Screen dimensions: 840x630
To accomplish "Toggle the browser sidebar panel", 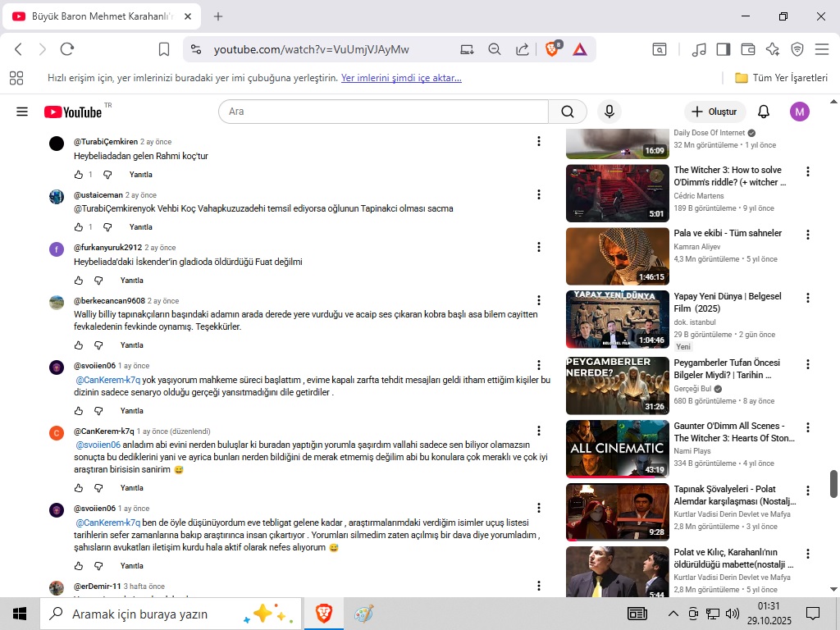I will click(724, 49).
